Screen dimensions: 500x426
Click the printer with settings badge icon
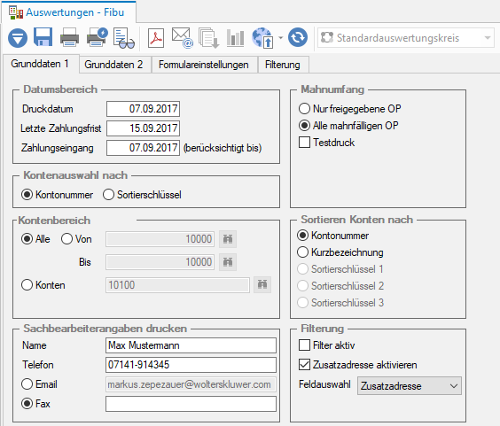[97, 37]
